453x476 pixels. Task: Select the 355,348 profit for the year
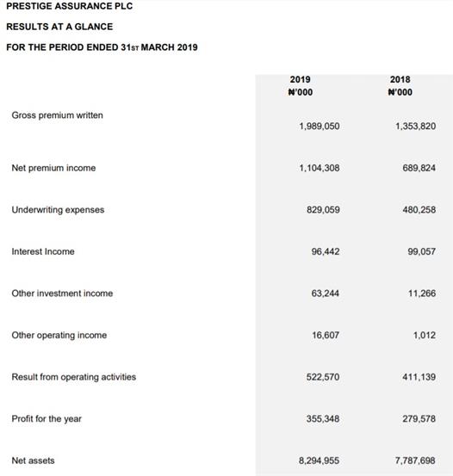click(323, 419)
